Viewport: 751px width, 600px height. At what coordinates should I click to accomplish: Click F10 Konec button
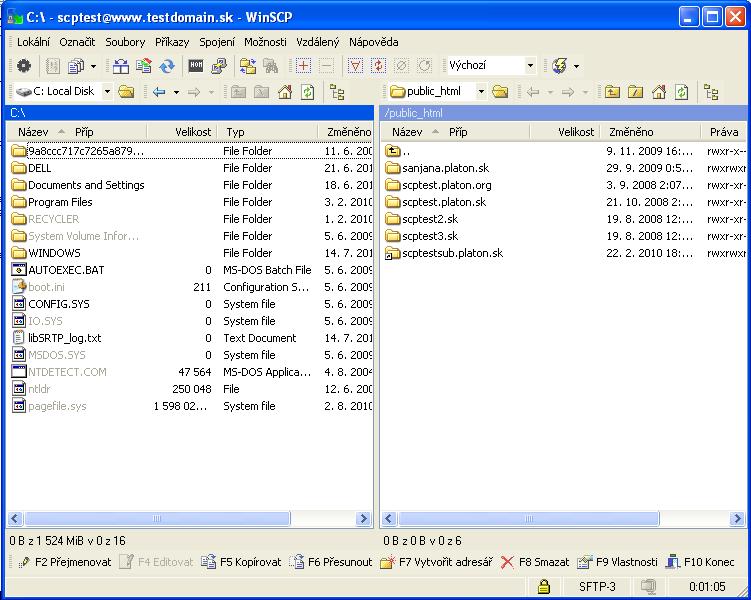pyautogui.click(x=700, y=562)
